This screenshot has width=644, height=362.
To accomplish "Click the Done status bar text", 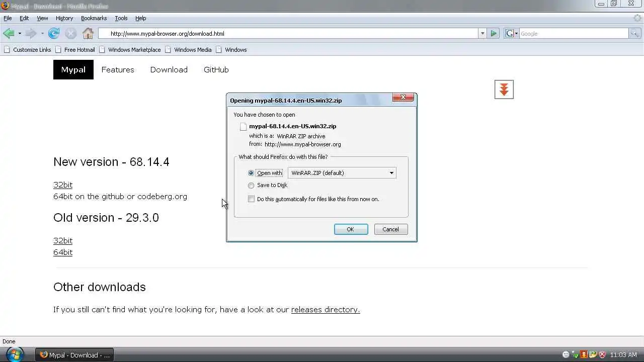I will coord(9,341).
